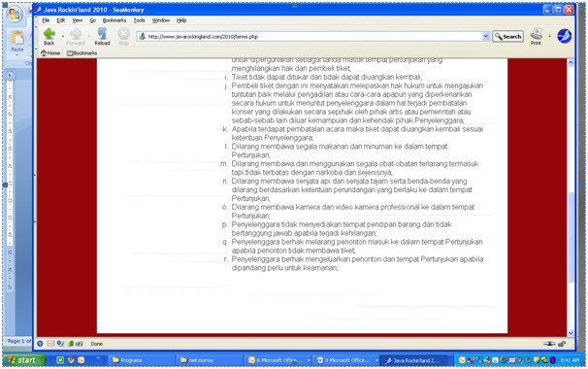
Task: Click the Windows start button
Action: tap(24, 360)
